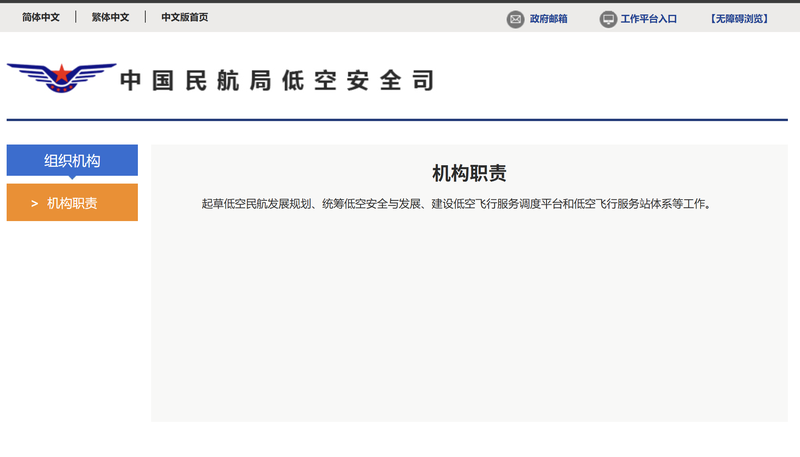Open the 机构职责 sidebar item

(72, 202)
